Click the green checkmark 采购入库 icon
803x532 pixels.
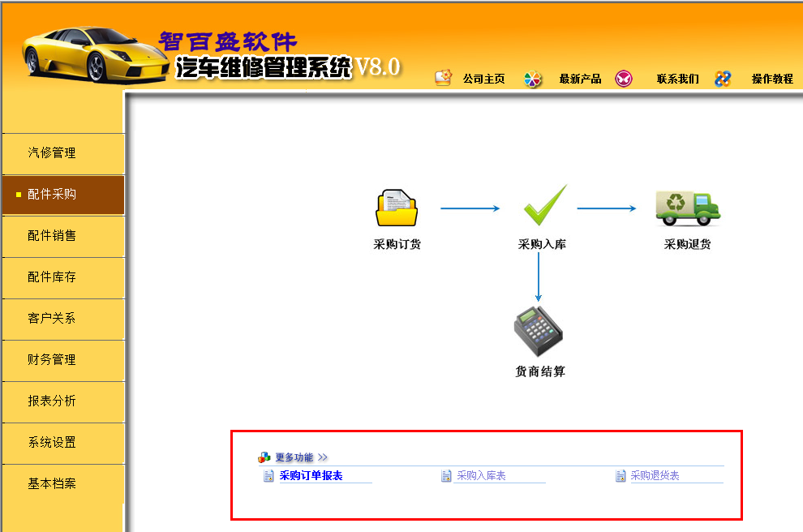[545, 205]
